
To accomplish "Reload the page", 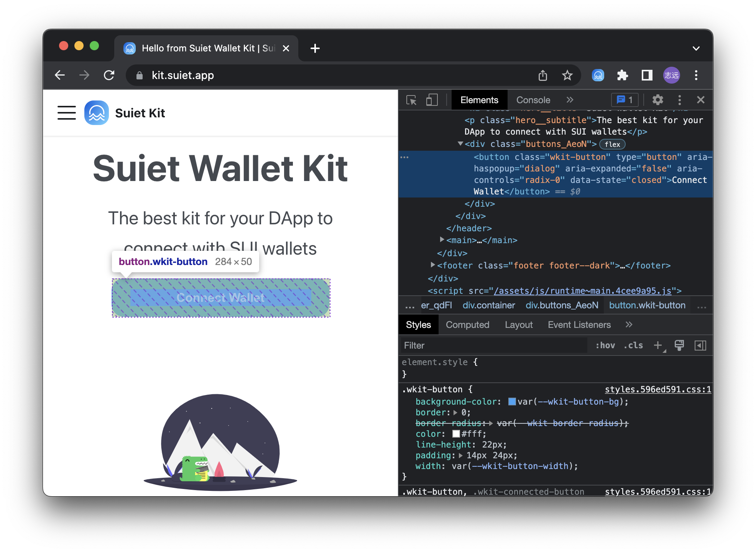I will coord(109,75).
